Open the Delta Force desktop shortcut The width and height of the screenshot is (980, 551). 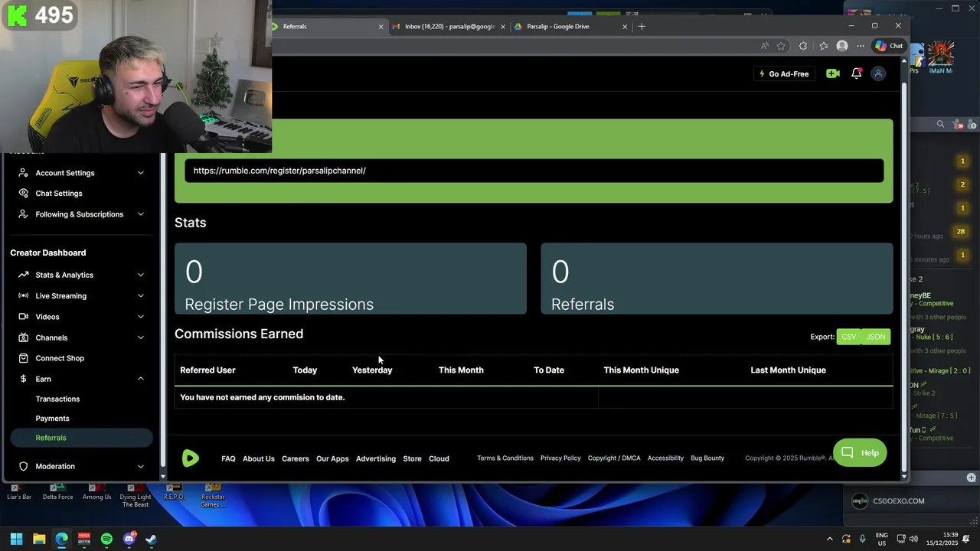click(57, 491)
